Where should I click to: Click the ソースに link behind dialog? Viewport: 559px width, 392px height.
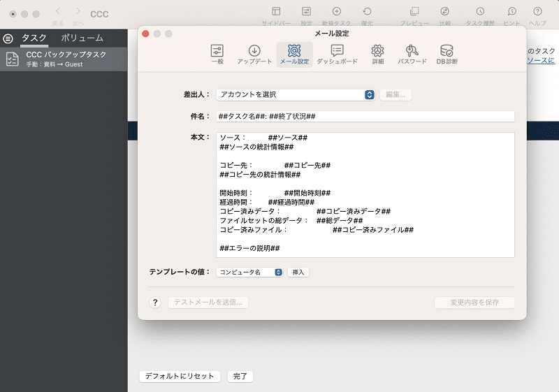(x=541, y=60)
